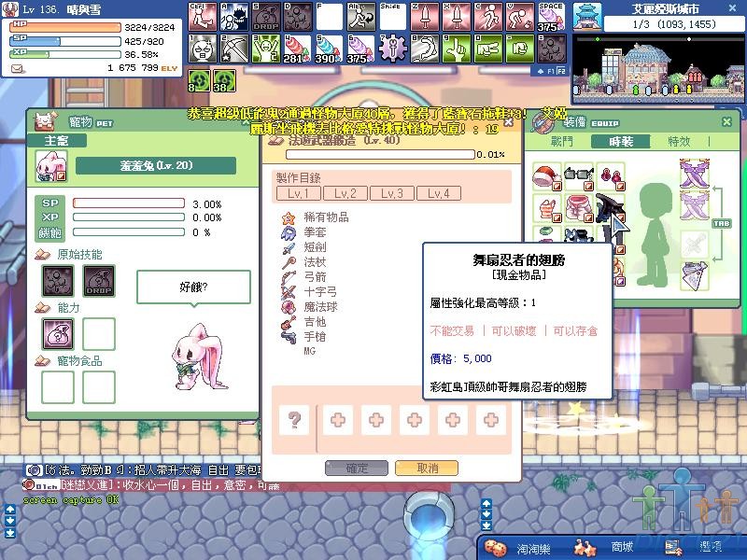This screenshot has width=747, height=560.
Task: Click the pet portrait 羞羞兔 icon
Action: 51,166
